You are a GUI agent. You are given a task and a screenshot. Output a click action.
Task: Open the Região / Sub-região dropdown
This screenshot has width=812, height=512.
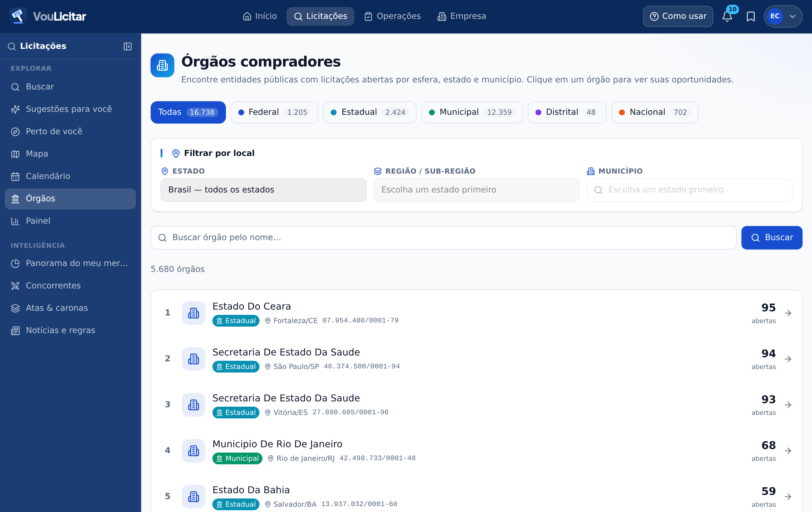click(476, 190)
